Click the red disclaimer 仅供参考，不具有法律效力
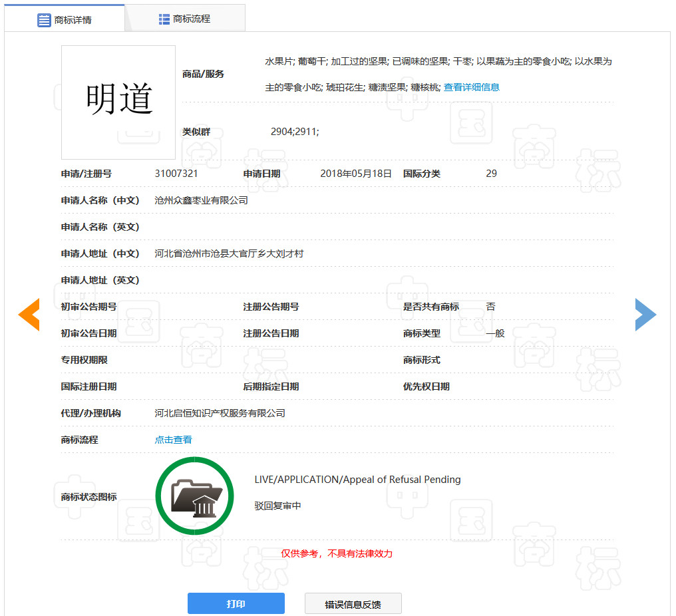Image resolution: width=676 pixels, height=616 pixels. 337,553
